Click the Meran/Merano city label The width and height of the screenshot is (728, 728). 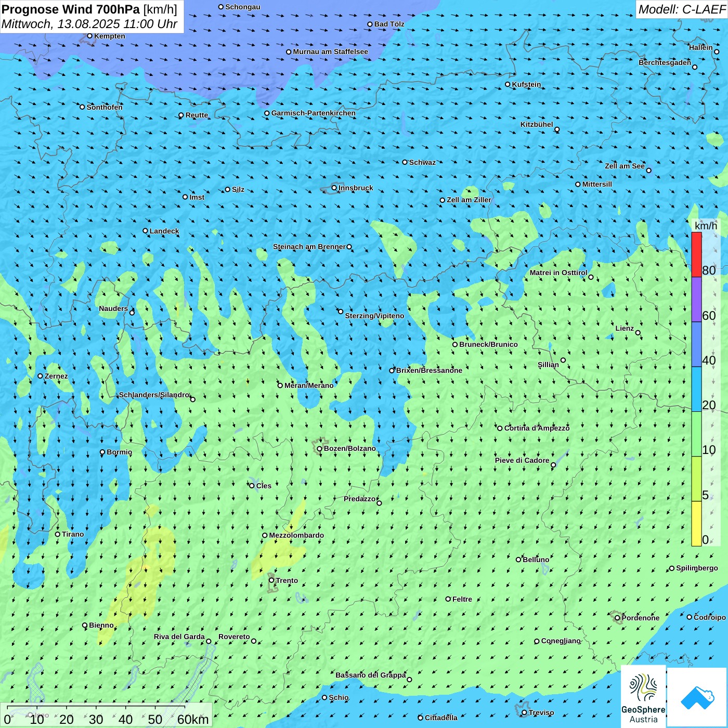pyautogui.click(x=309, y=385)
